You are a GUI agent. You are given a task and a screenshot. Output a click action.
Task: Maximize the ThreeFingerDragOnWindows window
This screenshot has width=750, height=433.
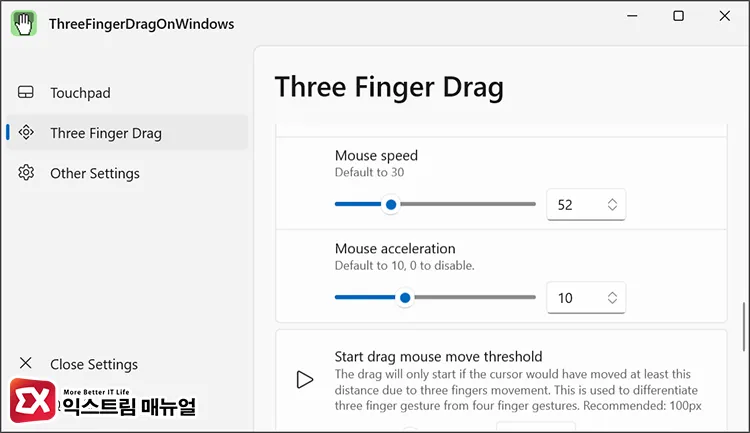678,16
